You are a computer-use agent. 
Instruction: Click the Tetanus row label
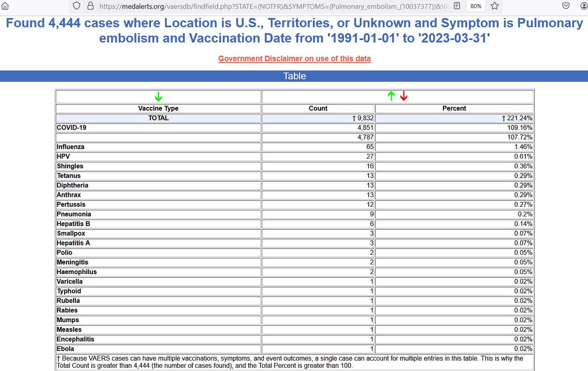(69, 176)
